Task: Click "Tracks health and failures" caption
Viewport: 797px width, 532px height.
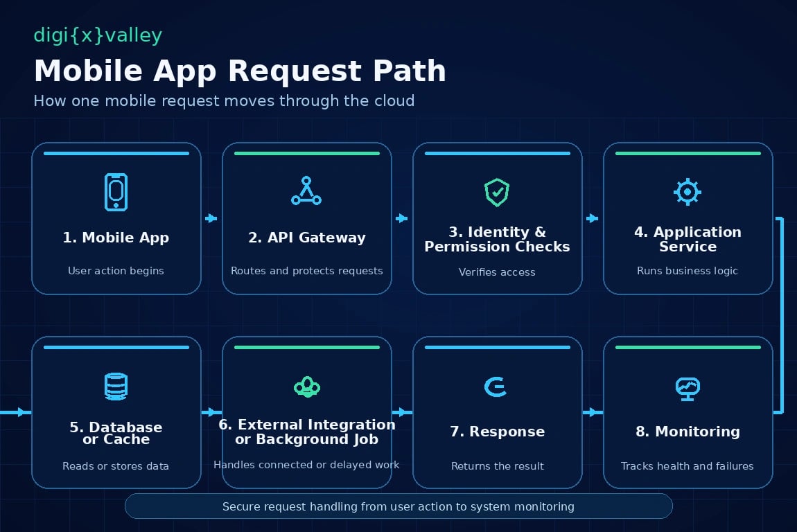Action: tap(687, 466)
